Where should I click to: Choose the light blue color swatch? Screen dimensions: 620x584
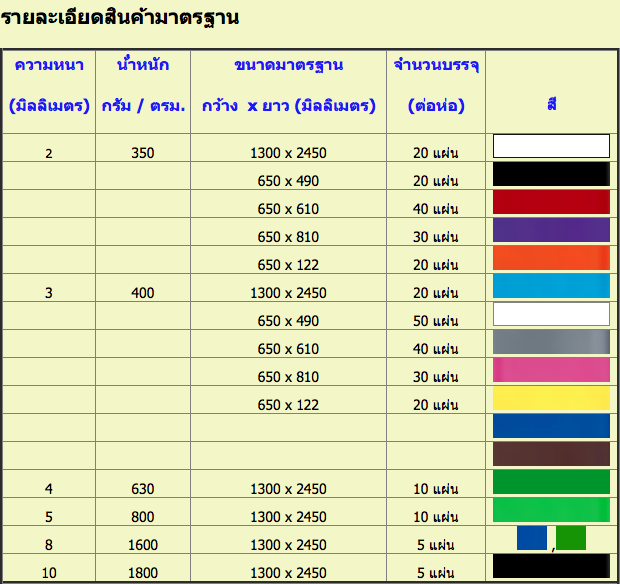pyautogui.click(x=551, y=286)
